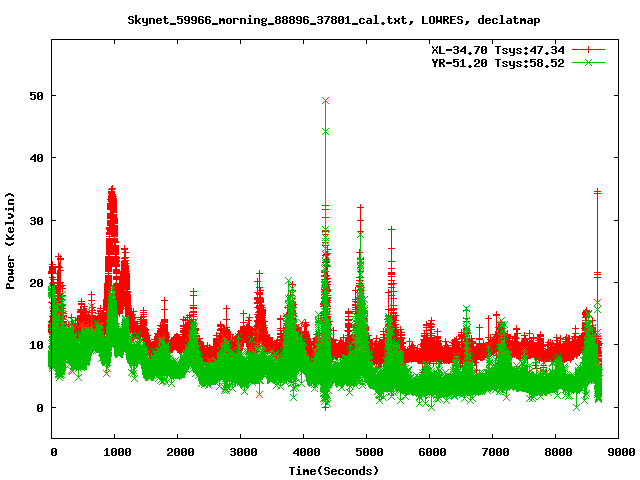Screen dimensions: 640x480
Task: Select the YR-51.20 Tsys:58.52 legend entry
Action: [498, 63]
